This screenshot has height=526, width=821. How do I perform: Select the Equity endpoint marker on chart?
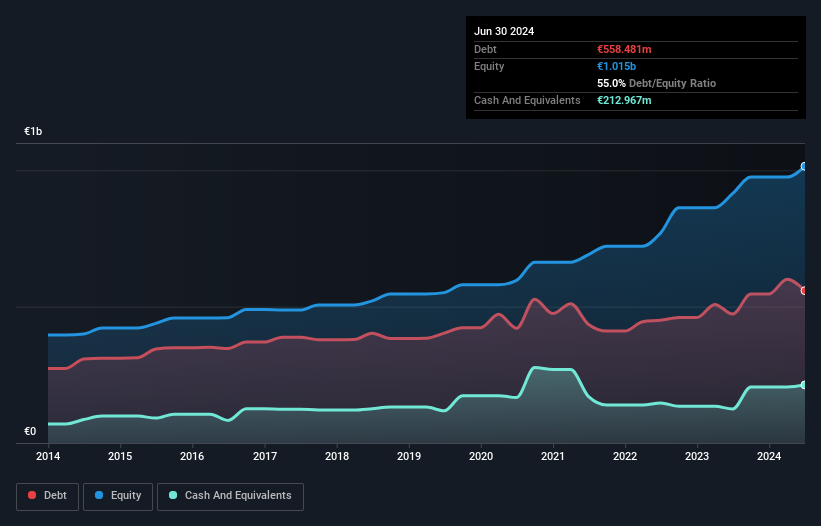pyautogui.click(x=804, y=166)
